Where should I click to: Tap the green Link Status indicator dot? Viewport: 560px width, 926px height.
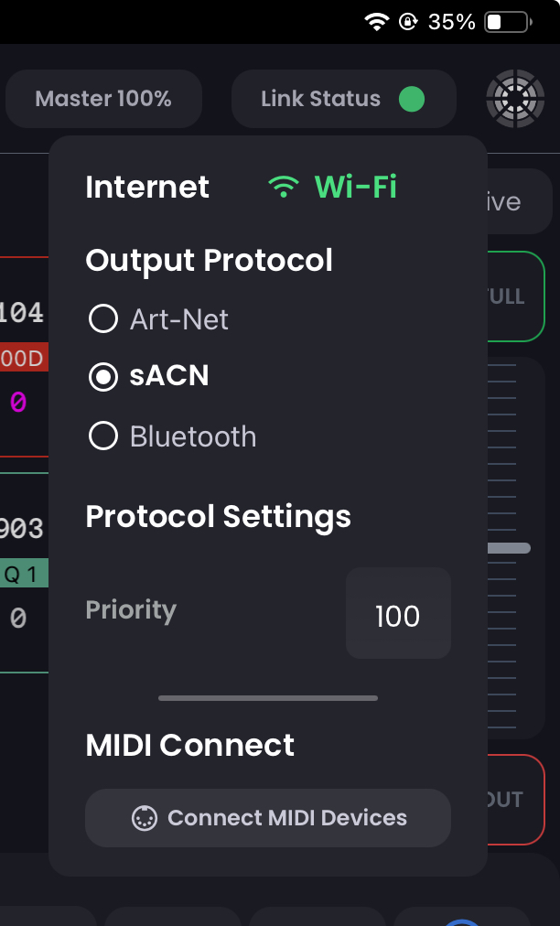411,99
